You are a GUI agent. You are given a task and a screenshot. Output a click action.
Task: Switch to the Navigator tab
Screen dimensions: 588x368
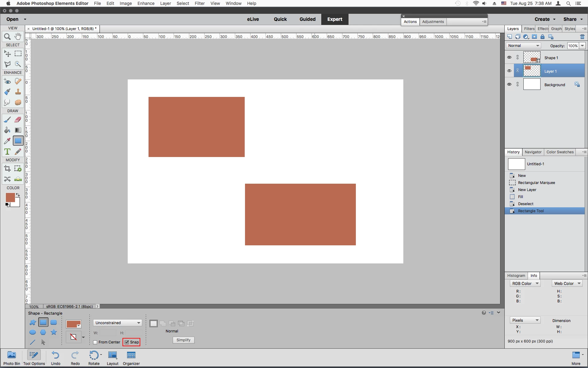tap(533, 152)
